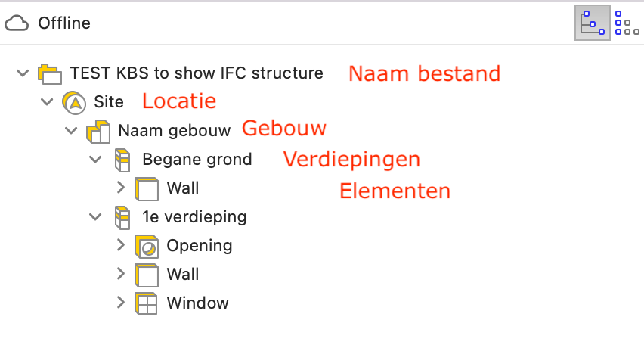Click the Opening element icon
The width and height of the screenshot is (644, 351).
click(x=147, y=246)
